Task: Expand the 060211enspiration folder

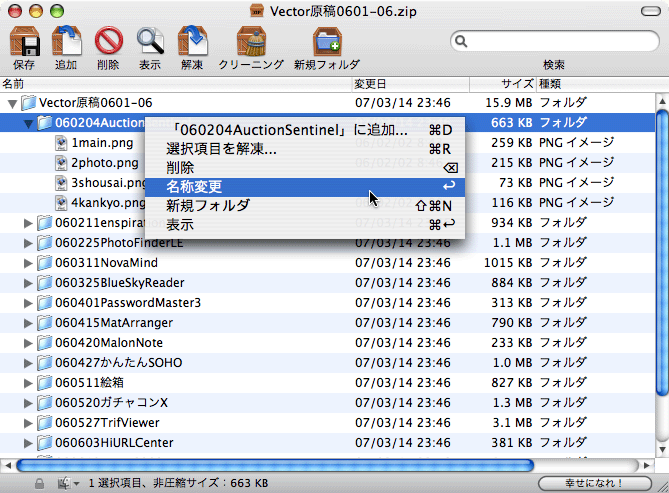Action: click(x=28, y=223)
